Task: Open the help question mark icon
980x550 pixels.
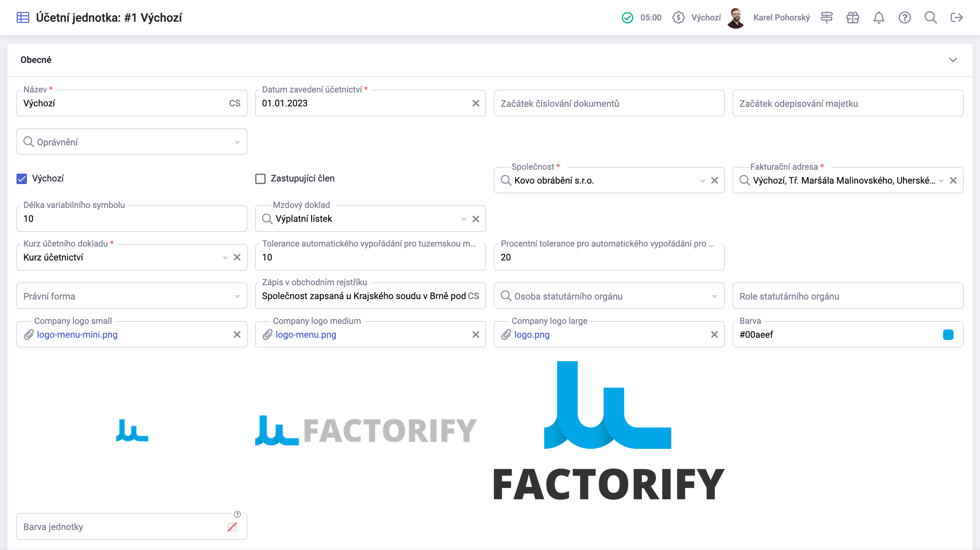Action: pyautogui.click(x=905, y=17)
